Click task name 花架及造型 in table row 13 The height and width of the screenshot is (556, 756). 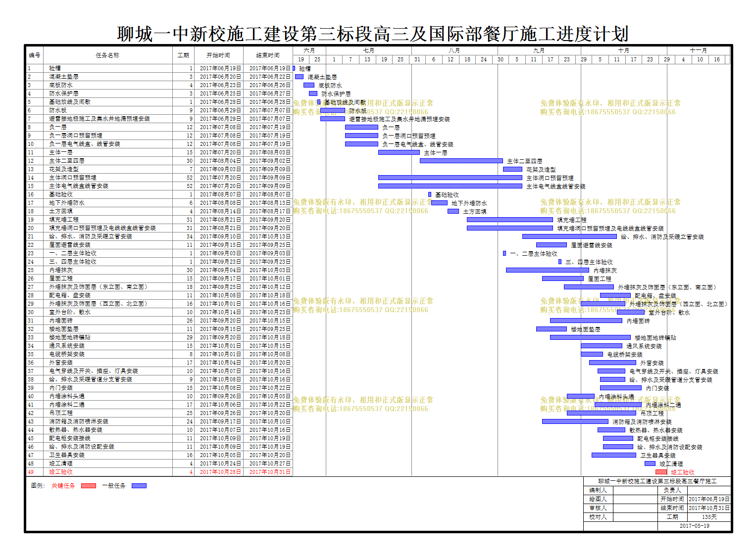(64, 169)
